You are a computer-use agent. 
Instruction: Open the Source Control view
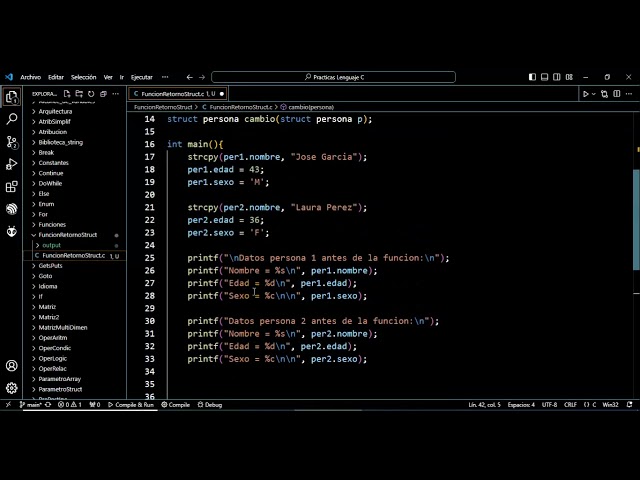click(11, 142)
